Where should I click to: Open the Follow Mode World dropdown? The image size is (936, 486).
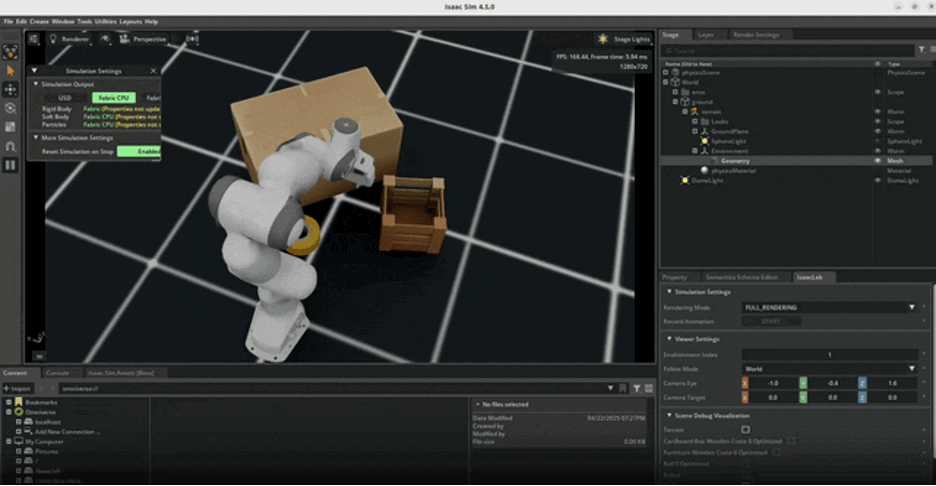tap(830, 369)
